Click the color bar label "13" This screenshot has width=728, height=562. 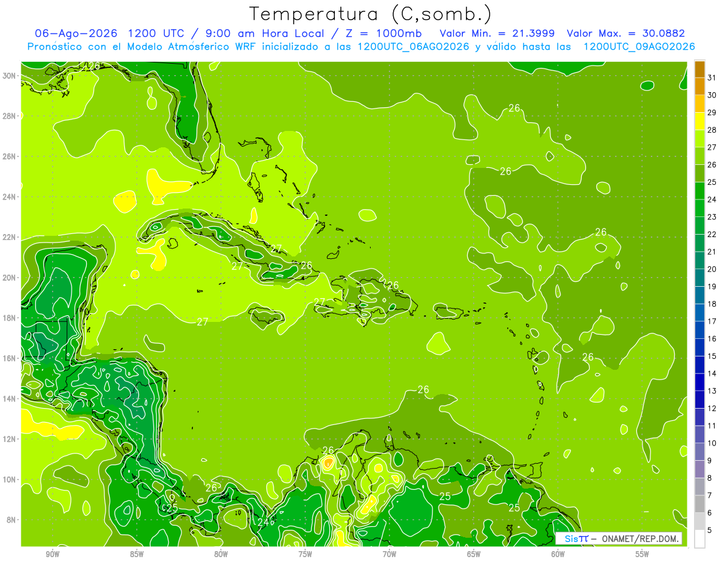712,391
